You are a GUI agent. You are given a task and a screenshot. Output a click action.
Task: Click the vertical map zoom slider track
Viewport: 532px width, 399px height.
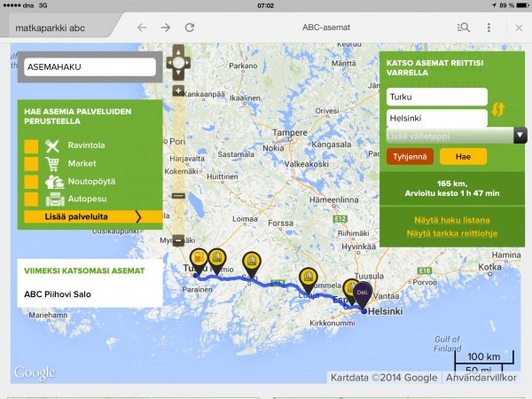pyautogui.click(x=178, y=142)
